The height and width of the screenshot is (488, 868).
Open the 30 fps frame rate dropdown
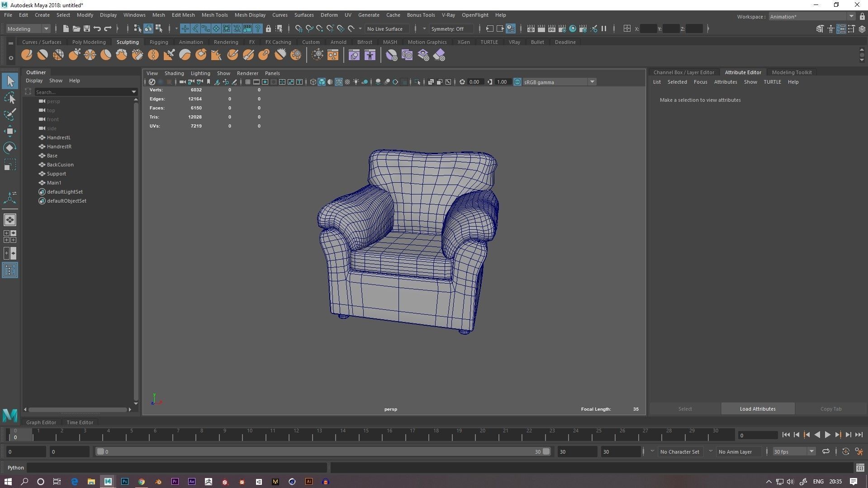[x=794, y=451]
